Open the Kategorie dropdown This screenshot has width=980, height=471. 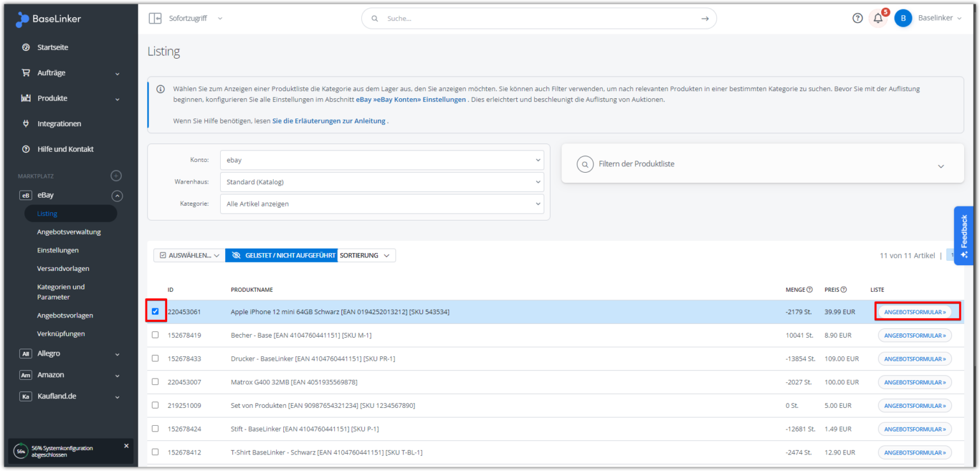click(382, 204)
